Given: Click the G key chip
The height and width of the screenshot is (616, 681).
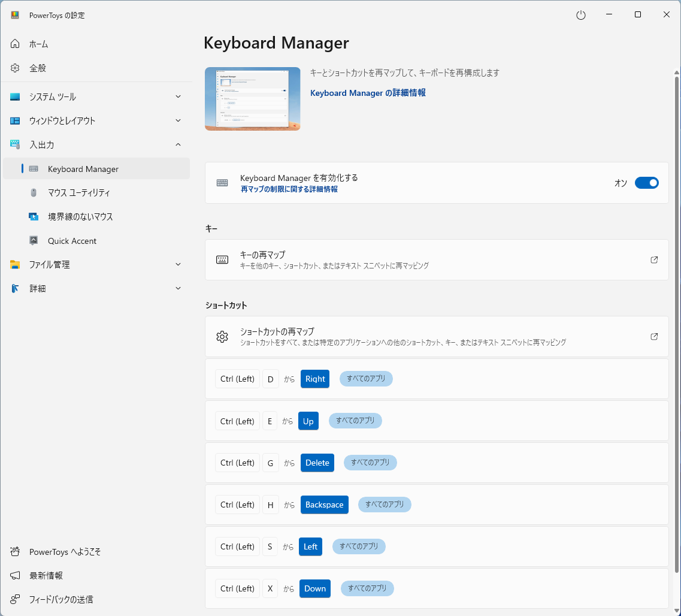Looking at the screenshot, I should click(271, 463).
